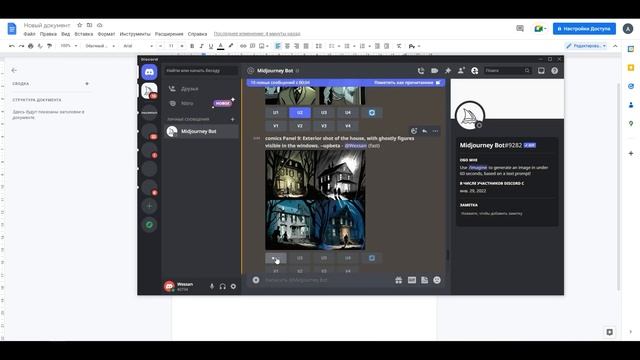The image size is (640, 360).
Task: Click the Midjourney Bot profile avatar
Action: tap(470, 116)
